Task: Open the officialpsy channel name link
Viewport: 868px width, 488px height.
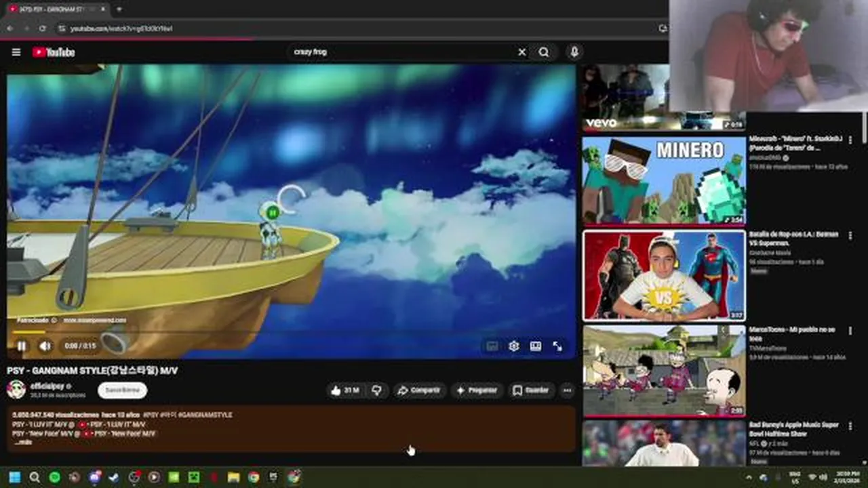Action: coord(47,386)
